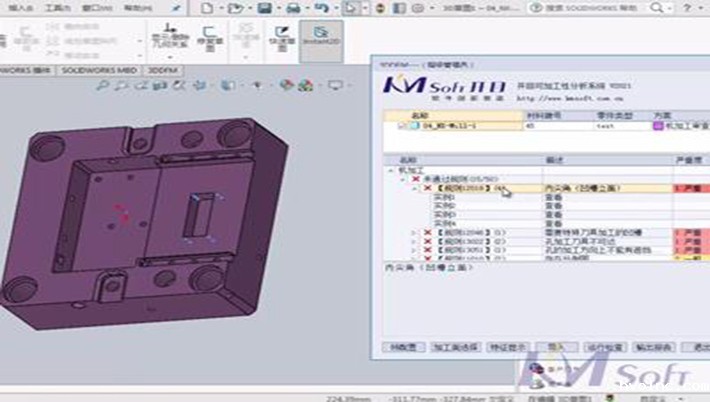Open the 工具 menu
Screen dimensions: 710x402
point(58,8)
